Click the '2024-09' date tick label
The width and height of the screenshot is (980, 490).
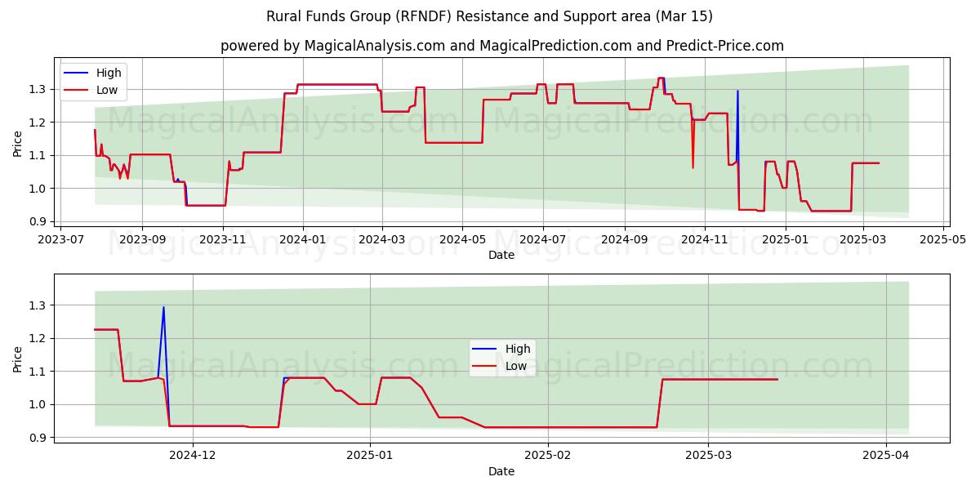[625, 240]
